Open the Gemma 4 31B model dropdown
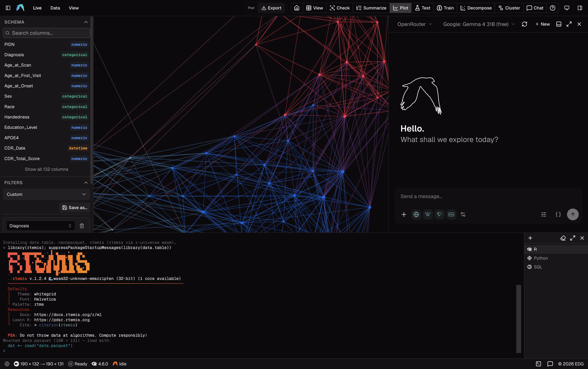The height and width of the screenshot is (369, 588). (479, 24)
